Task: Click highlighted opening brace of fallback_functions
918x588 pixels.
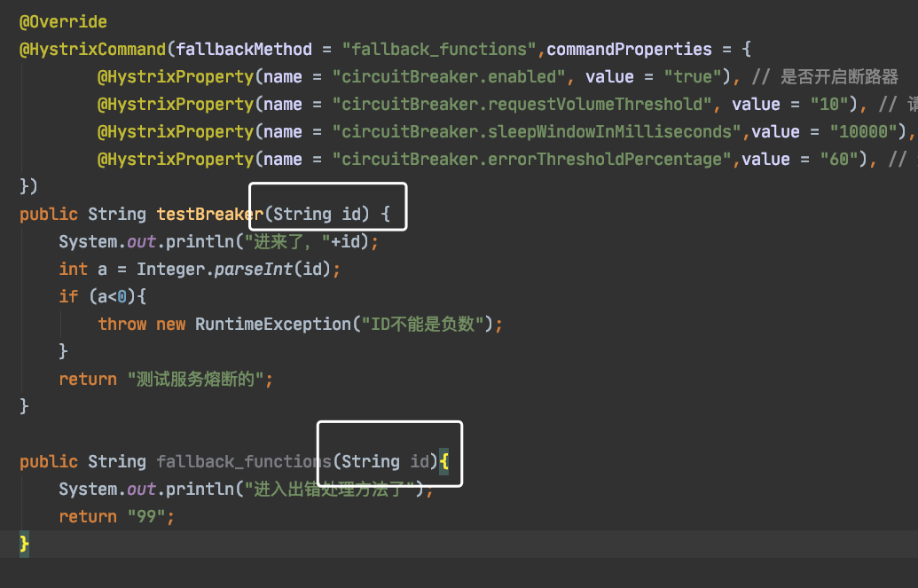Action: 443,461
